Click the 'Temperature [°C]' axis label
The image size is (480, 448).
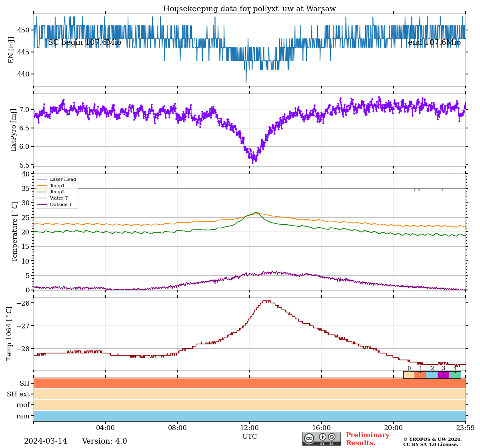point(15,232)
